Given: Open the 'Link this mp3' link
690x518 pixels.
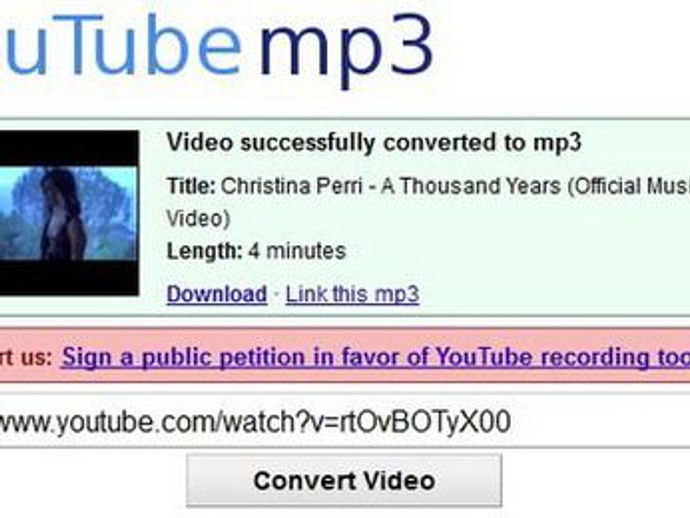Looking at the screenshot, I should click(x=352, y=294).
